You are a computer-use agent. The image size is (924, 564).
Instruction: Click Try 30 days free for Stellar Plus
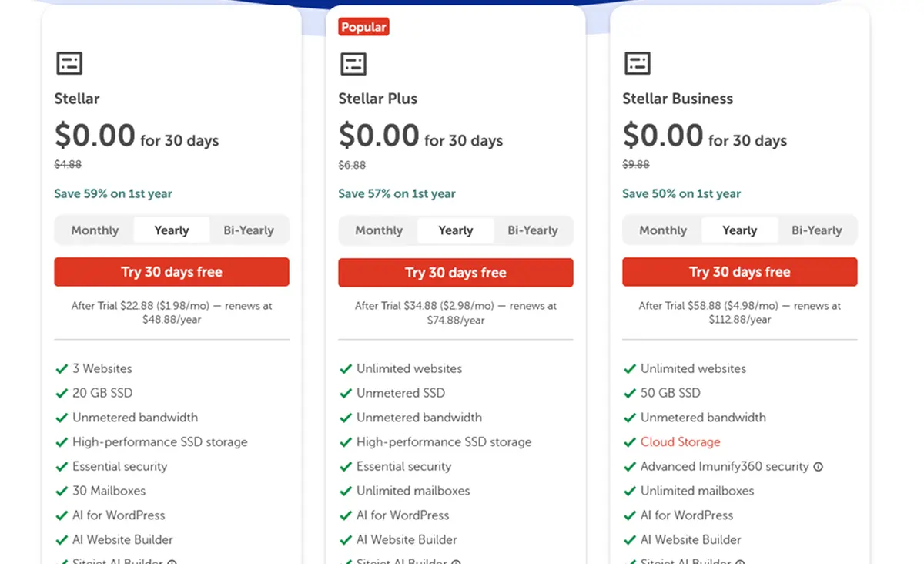tap(455, 272)
